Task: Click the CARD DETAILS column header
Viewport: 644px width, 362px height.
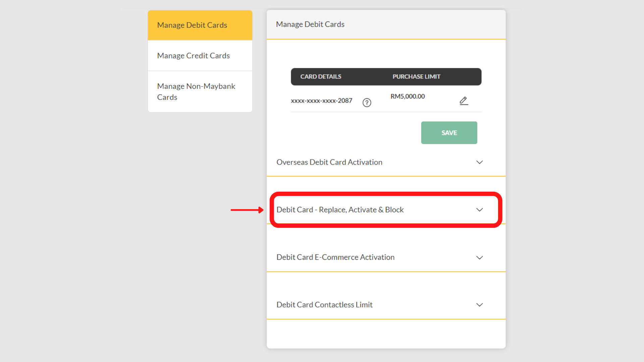Action: (x=321, y=77)
